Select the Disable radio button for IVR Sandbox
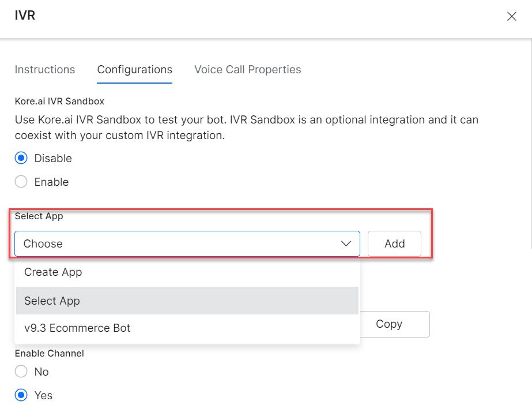This screenshot has width=532, height=405. pos(21,158)
